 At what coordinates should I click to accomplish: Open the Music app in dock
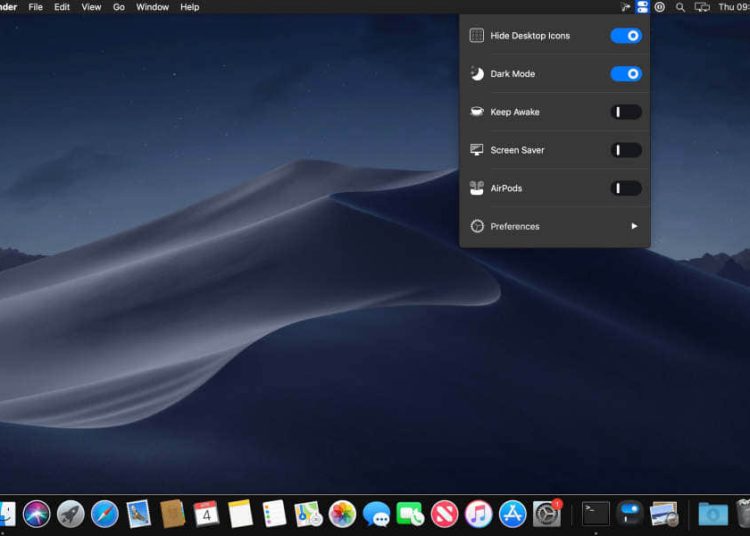click(x=478, y=514)
